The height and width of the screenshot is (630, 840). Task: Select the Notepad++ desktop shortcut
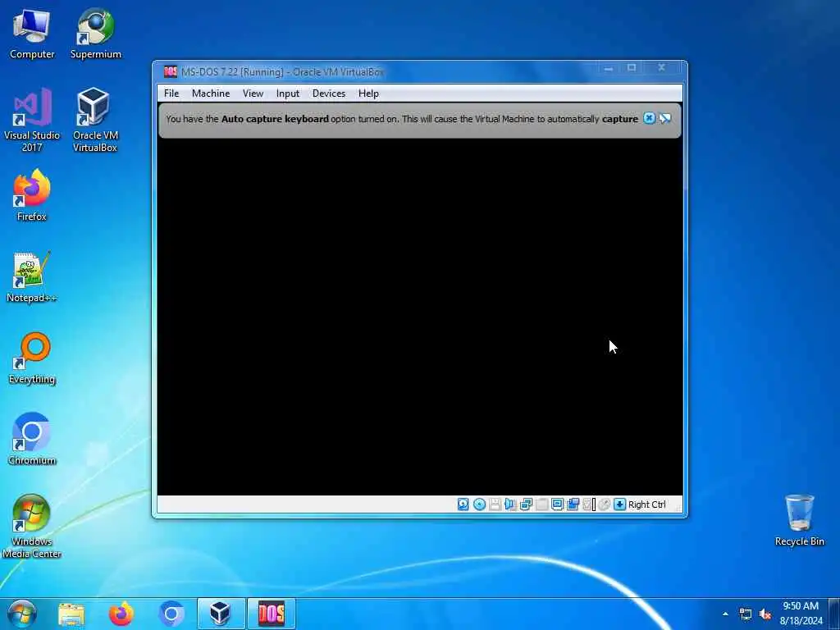pos(32,277)
